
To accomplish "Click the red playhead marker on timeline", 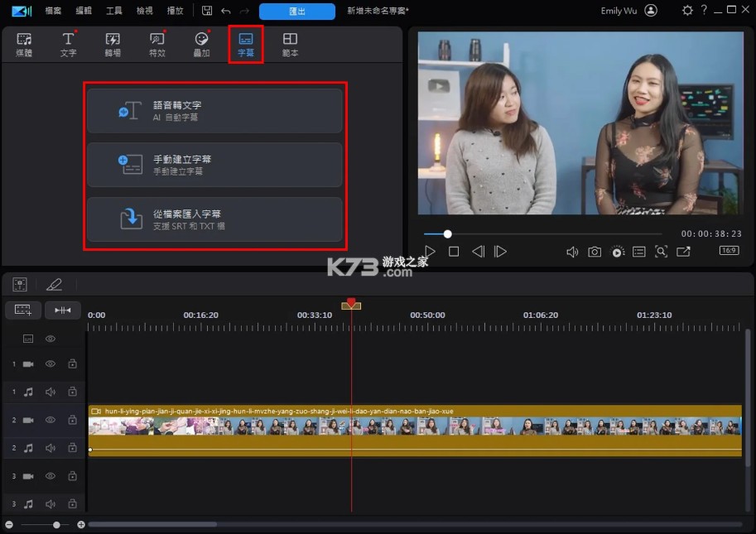I will coord(351,305).
